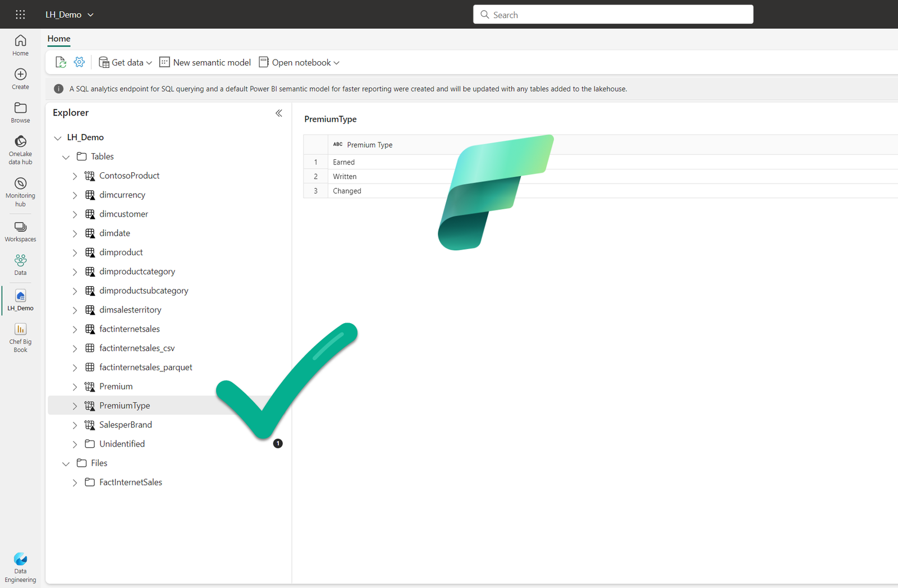The height and width of the screenshot is (588, 898).
Task: Click the FactInternetSales folder icon
Action: click(x=90, y=482)
